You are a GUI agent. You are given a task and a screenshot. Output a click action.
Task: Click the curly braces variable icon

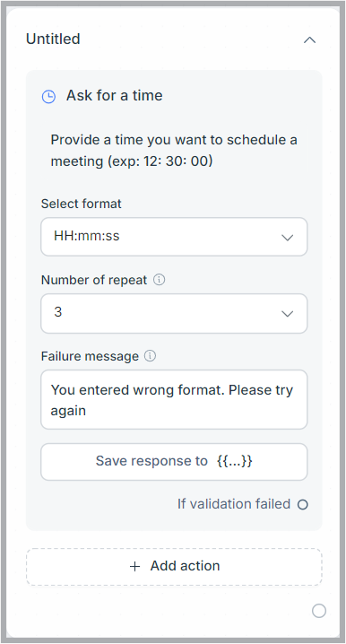[234, 461]
